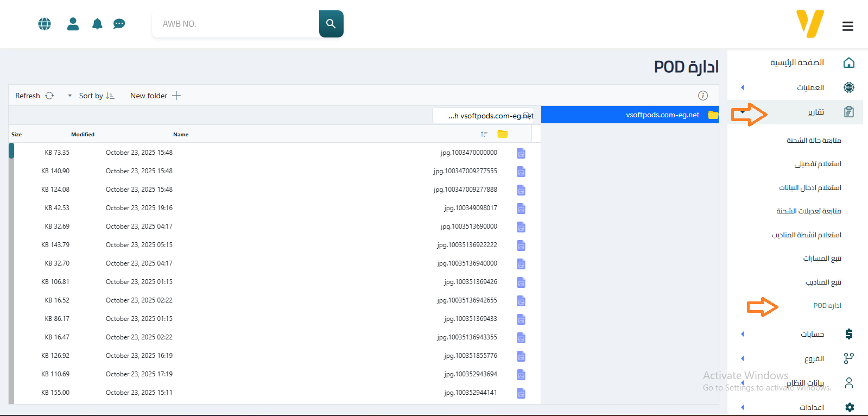Open the notifications bell
This screenshot has width=868, height=416.
97,24
